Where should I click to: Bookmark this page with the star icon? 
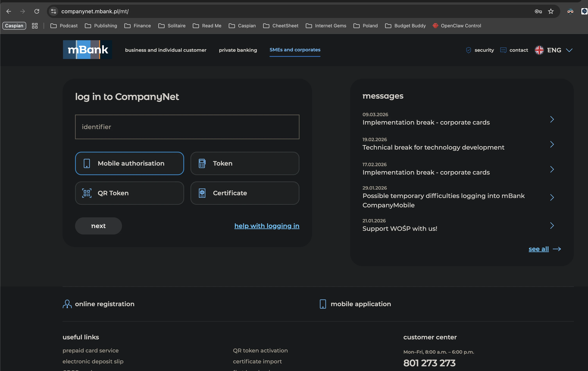pyautogui.click(x=551, y=11)
